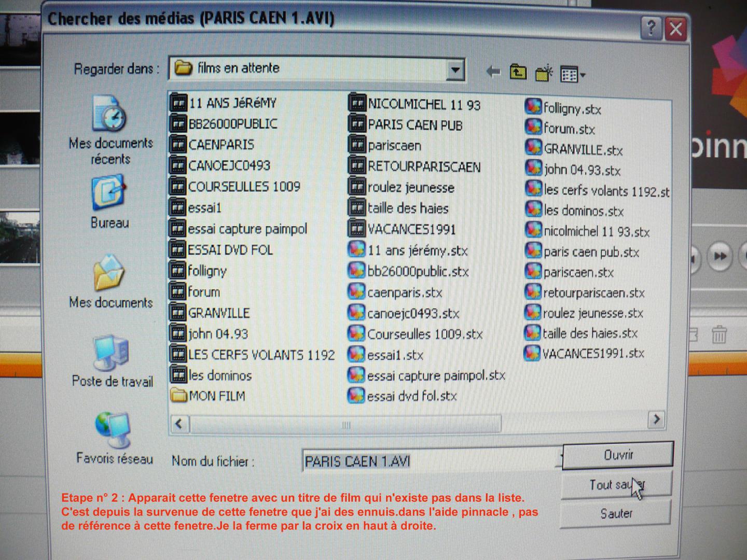This screenshot has width=747, height=560.
Task: Click the help question mark button
Action: (x=652, y=27)
